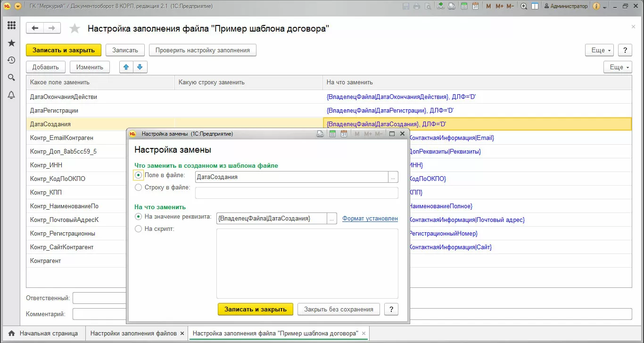Switch to 'Настройки заполнения файлов' tab
The height and width of the screenshot is (343, 644).
[133, 333]
